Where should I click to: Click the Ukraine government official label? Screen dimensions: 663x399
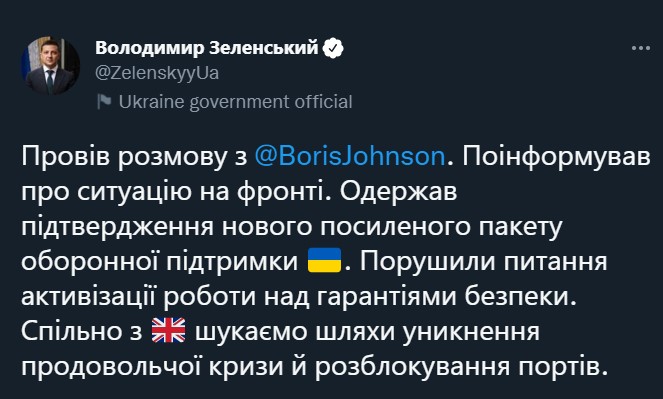click(x=235, y=102)
